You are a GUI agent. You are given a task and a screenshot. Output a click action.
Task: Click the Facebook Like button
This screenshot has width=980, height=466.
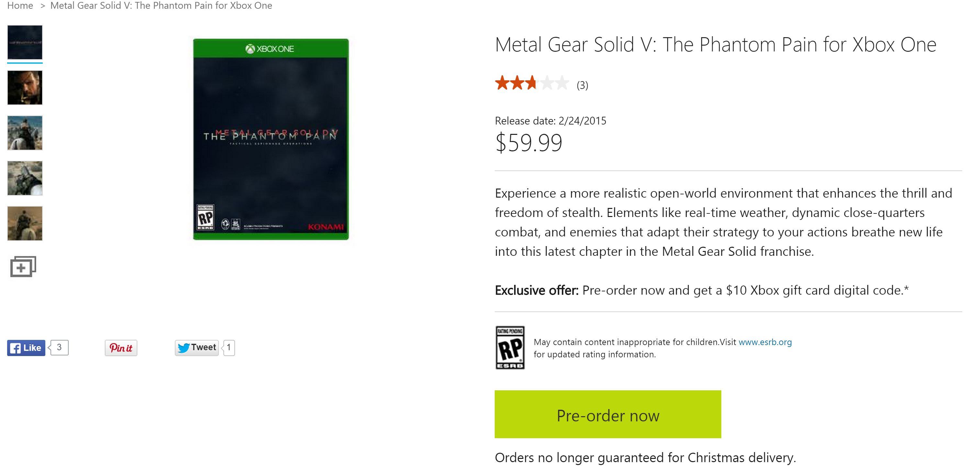[x=26, y=348]
